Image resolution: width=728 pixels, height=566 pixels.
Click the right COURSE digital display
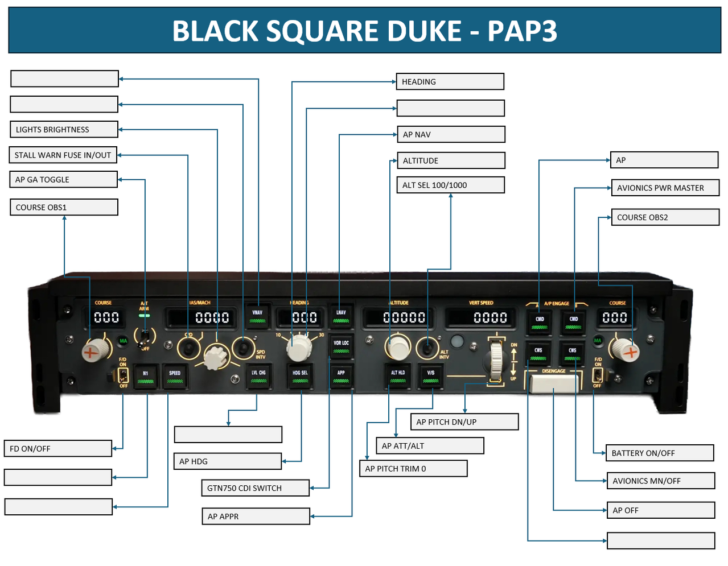615,317
